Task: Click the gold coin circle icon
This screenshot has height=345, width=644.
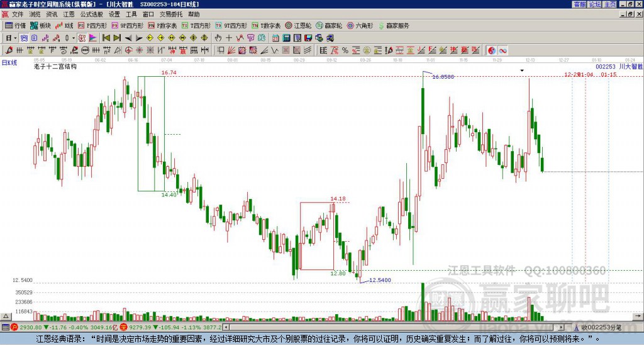Action: click(367, 50)
